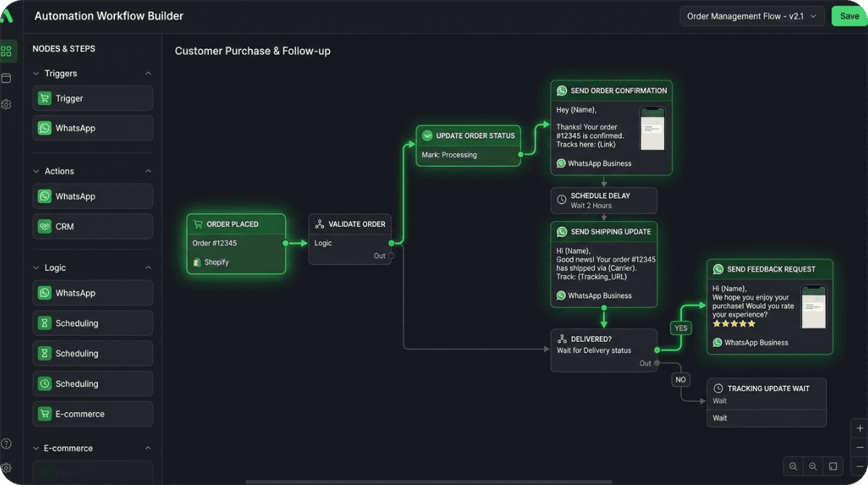868x485 pixels.
Task: Select the Trigger cart node item
Action: coord(93,98)
